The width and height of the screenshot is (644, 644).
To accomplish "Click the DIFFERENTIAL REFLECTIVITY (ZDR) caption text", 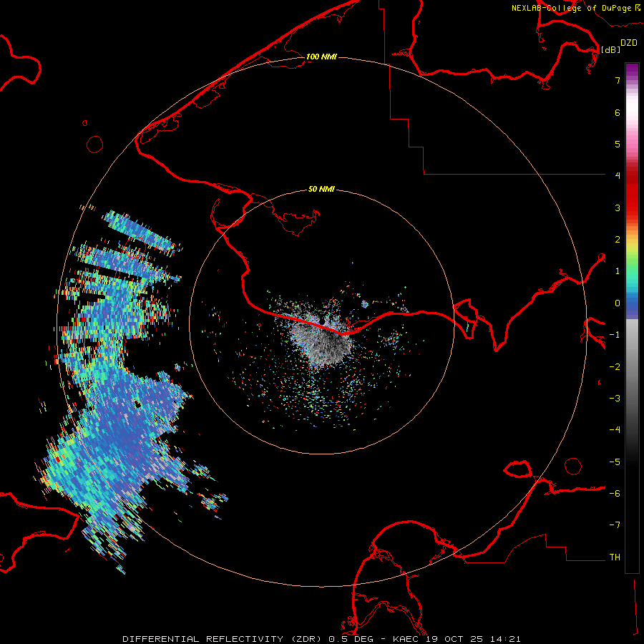I will point(223,639).
